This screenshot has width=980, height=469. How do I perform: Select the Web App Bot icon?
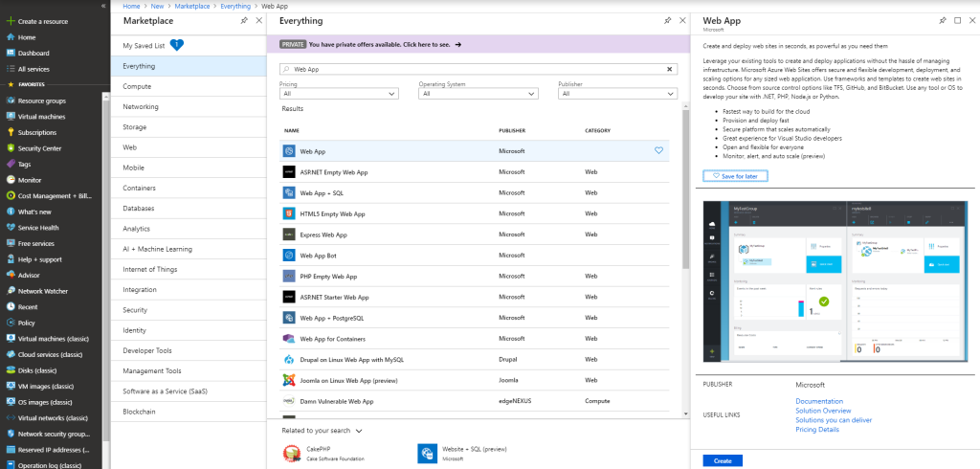coord(289,256)
